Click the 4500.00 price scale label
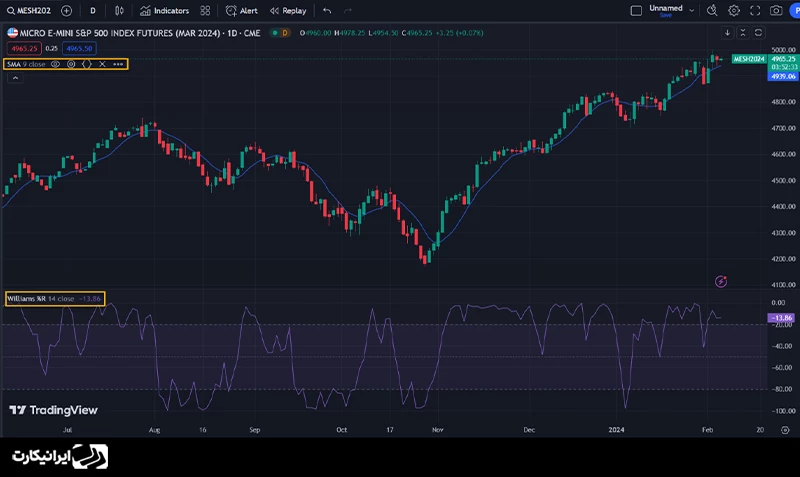 [x=783, y=180]
